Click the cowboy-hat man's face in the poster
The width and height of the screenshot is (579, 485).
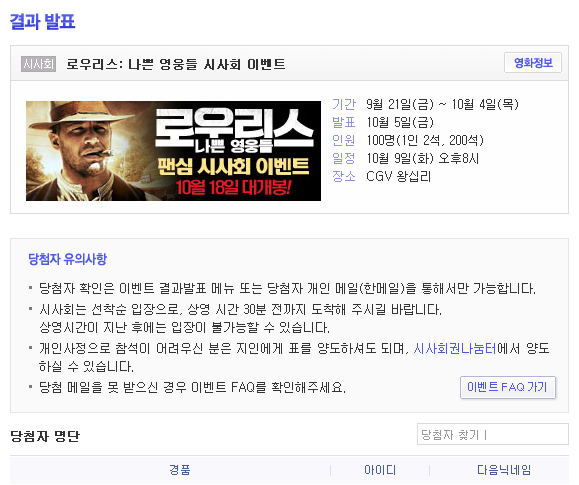click(87, 146)
